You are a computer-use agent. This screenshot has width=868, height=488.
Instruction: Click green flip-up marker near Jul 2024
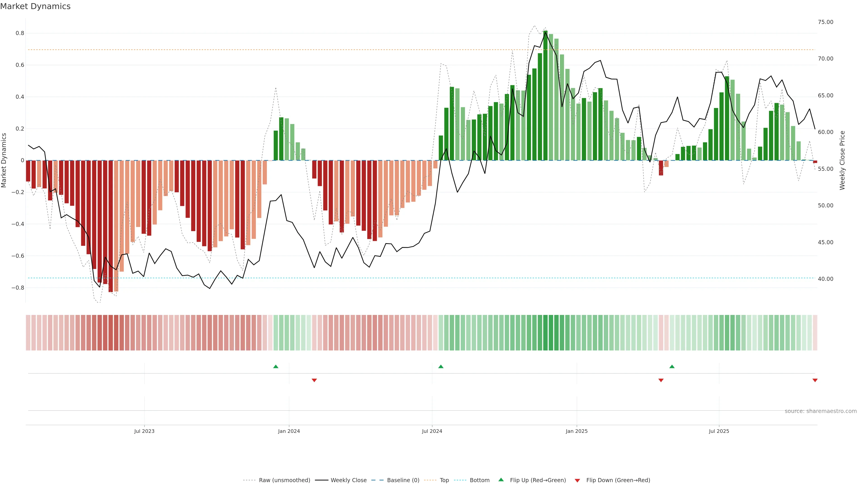pyautogui.click(x=441, y=366)
